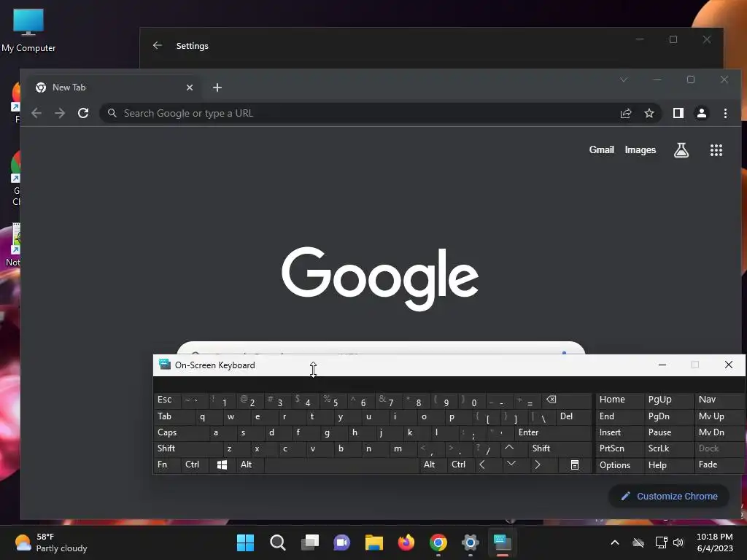Open keyboard Options
Image resolution: width=747 pixels, height=560 pixels.
point(619,464)
